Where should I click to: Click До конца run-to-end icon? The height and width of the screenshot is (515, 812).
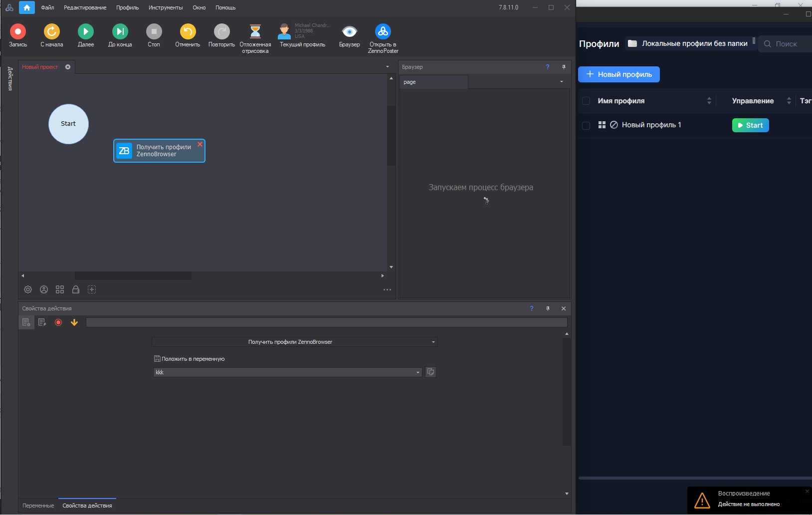click(x=120, y=32)
